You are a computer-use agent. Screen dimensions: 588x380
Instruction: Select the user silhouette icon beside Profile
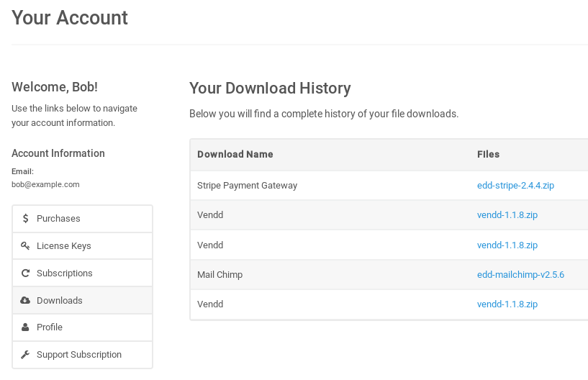26,327
